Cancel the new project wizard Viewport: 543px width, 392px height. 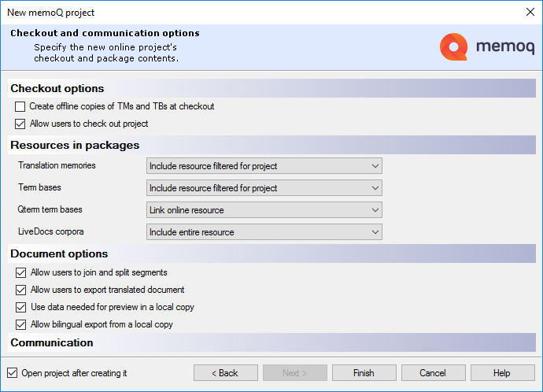coord(433,373)
